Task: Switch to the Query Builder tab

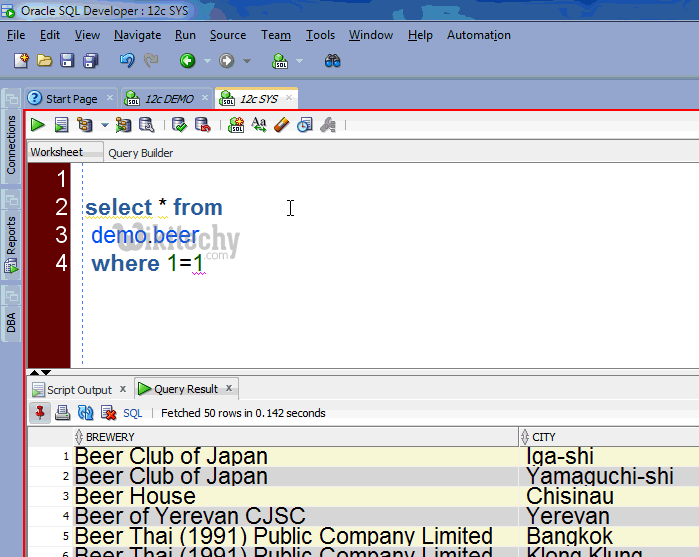Action: click(140, 153)
